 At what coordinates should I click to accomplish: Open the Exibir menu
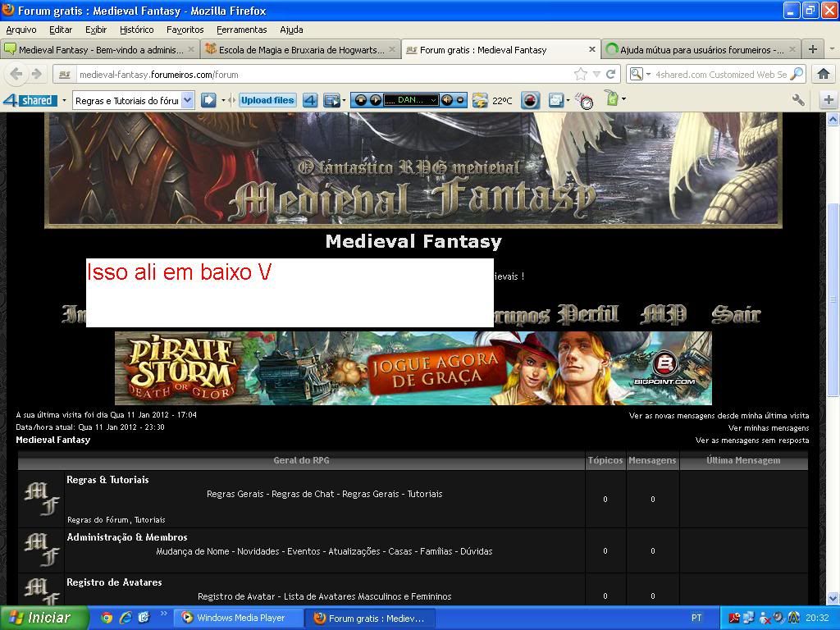96,30
